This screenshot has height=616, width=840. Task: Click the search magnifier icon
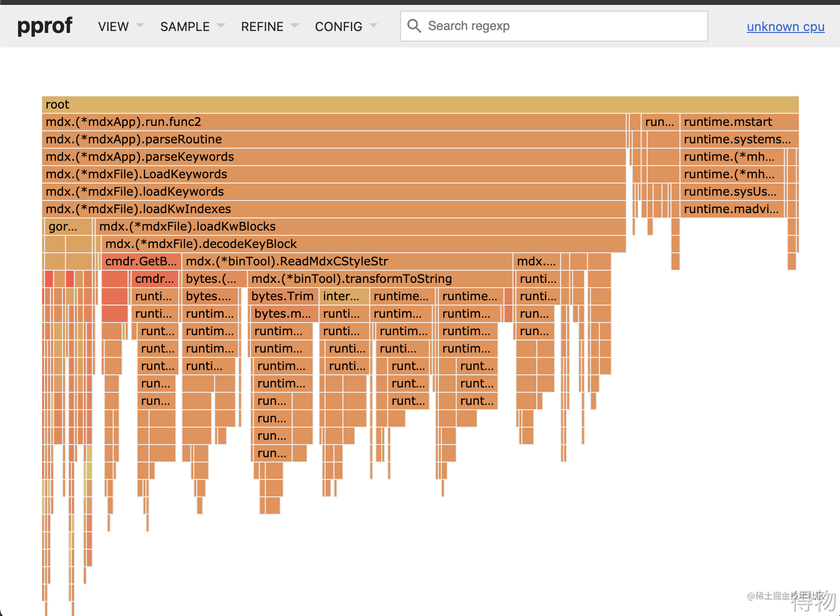414,26
